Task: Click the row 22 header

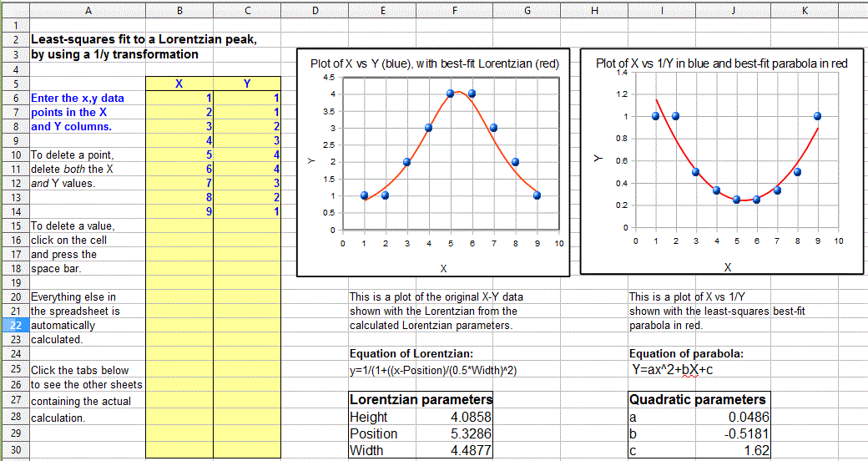Action: (14, 326)
